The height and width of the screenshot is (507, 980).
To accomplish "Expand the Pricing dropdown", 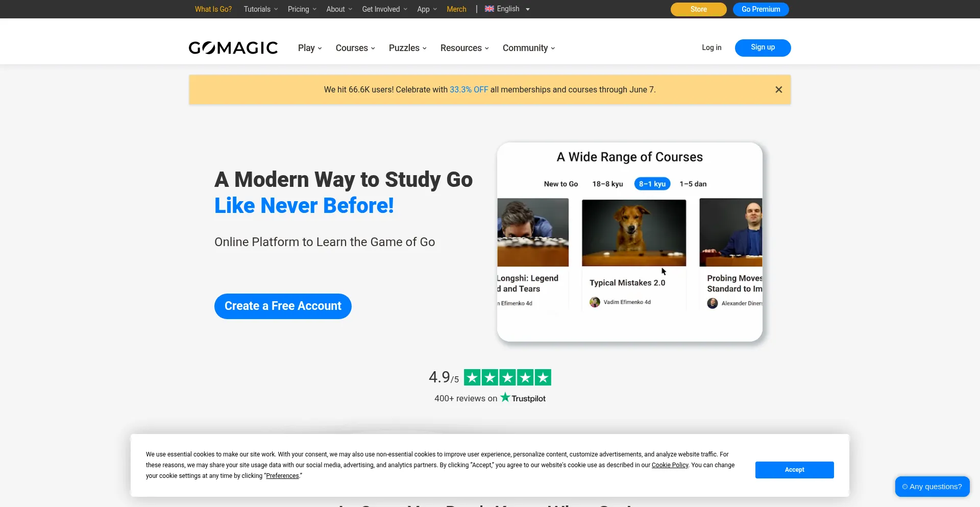I will (x=302, y=9).
